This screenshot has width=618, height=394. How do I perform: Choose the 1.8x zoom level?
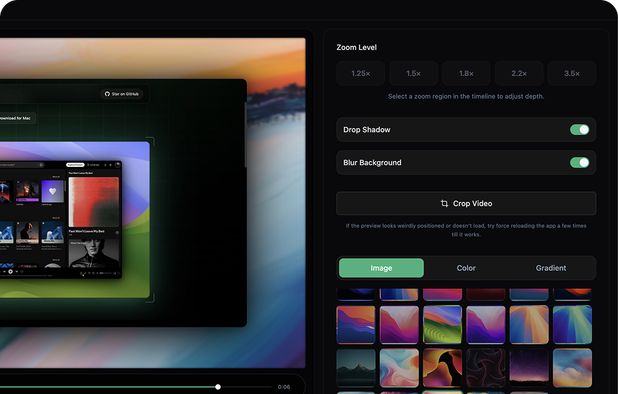466,73
